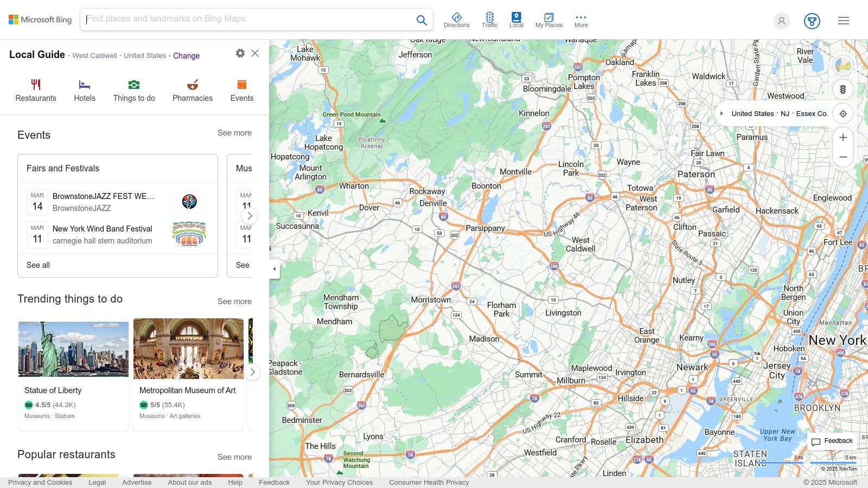Open the Directions tool

pos(456,20)
